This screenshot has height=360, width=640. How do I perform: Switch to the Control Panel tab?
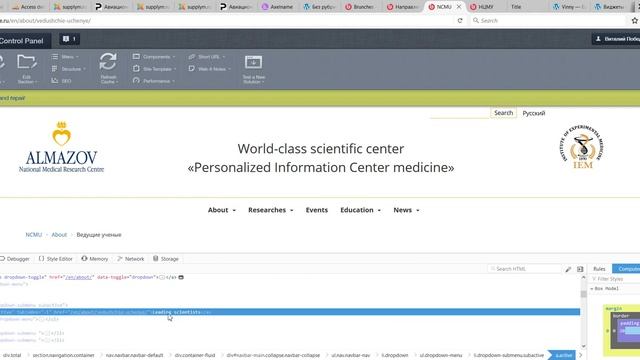click(x=22, y=41)
